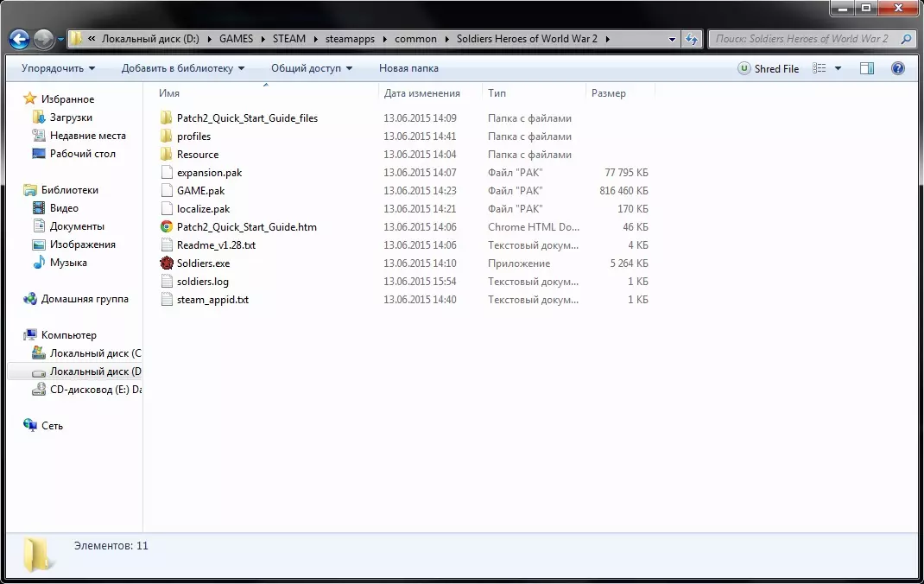Click the Видео library icon
Viewport: 924px width, 584px height.
click(x=39, y=208)
